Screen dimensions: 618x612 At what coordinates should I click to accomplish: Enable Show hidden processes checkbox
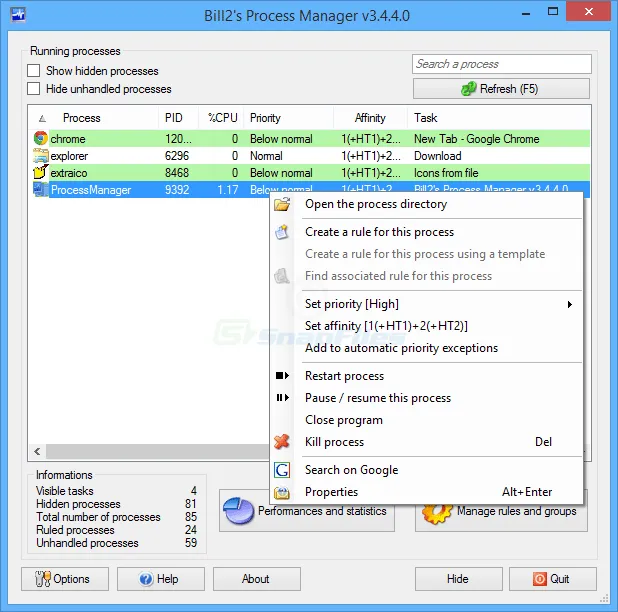(34, 71)
